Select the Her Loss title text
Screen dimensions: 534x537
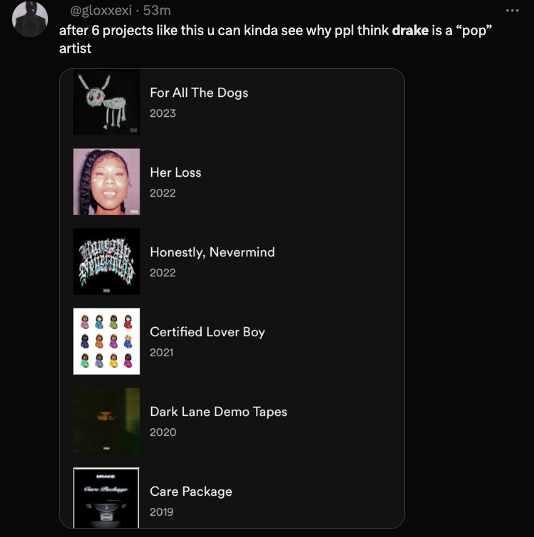176,173
